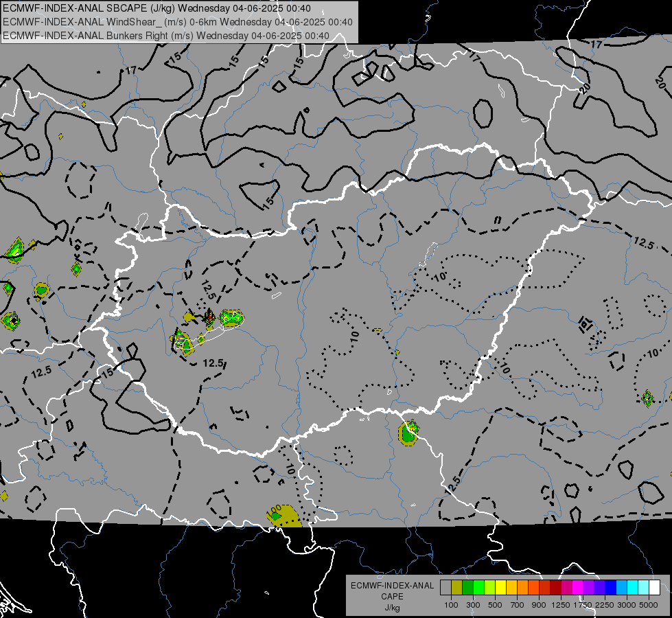672x618 pixels.
Task: Click the ECMWF-INDEX-ANAL legend heading
Action: (x=392, y=586)
